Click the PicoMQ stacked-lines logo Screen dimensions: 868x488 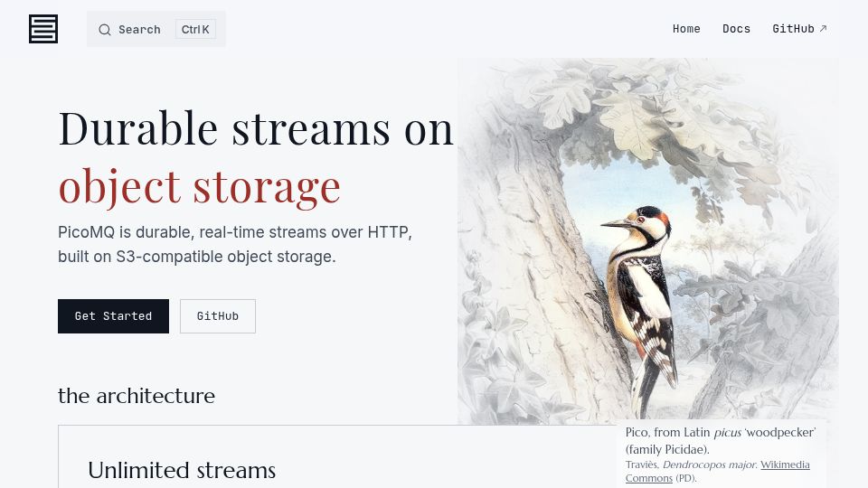coord(43,29)
